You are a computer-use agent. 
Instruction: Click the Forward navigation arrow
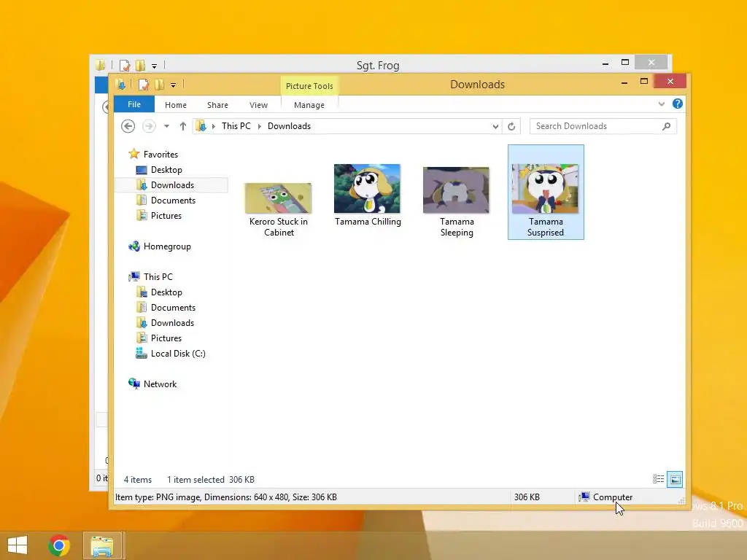click(x=149, y=126)
